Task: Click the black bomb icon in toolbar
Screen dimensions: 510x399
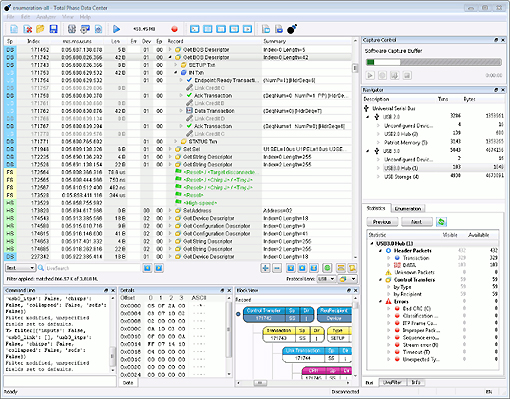Action: tap(292, 29)
